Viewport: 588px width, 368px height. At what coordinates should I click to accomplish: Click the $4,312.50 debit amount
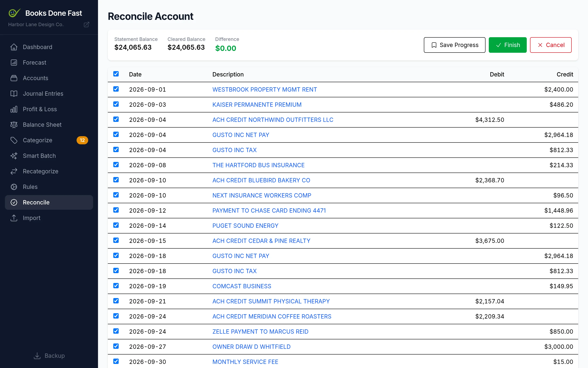(490, 120)
